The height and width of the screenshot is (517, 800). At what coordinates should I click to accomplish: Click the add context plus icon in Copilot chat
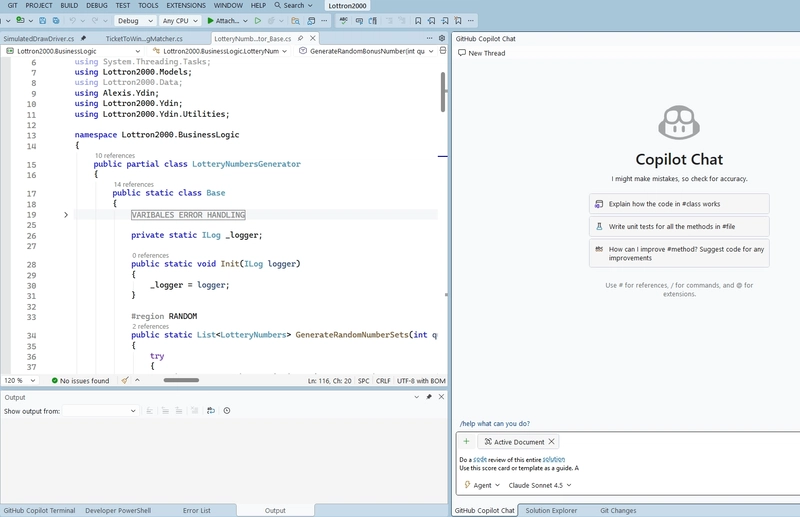coord(465,441)
